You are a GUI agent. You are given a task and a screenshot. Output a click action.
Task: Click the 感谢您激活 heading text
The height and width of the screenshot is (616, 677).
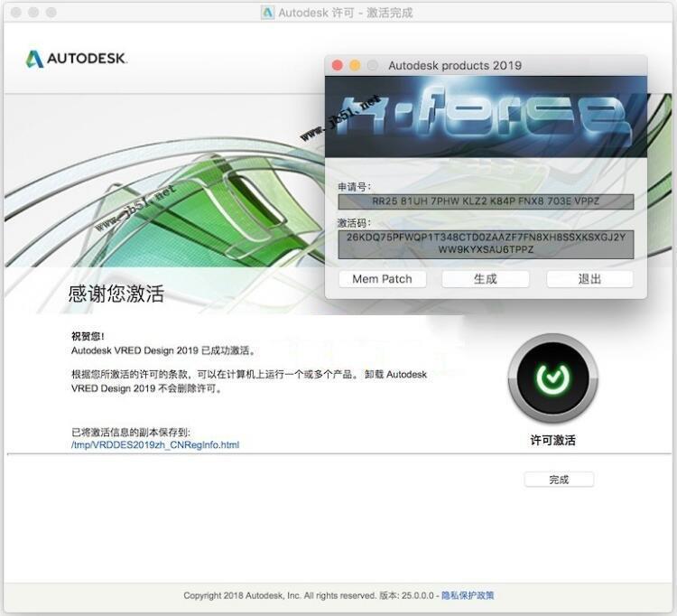[116, 294]
